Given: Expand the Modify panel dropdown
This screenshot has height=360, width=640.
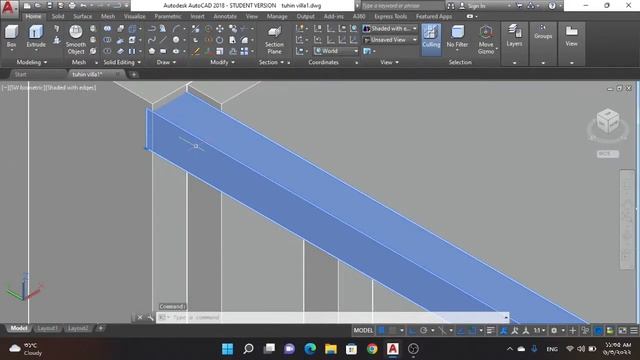Looking at the screenshot, I should click(222, 62).
